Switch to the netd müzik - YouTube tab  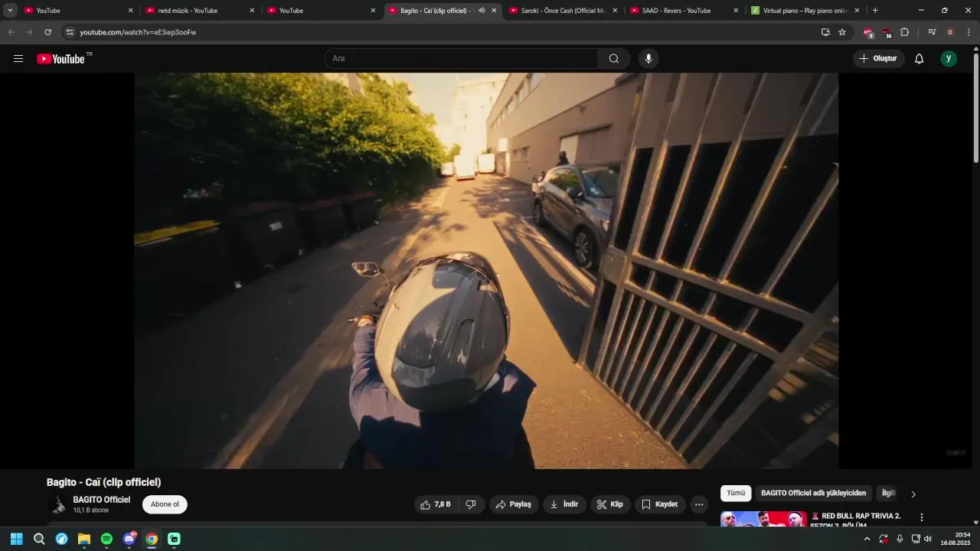point(198,11)
